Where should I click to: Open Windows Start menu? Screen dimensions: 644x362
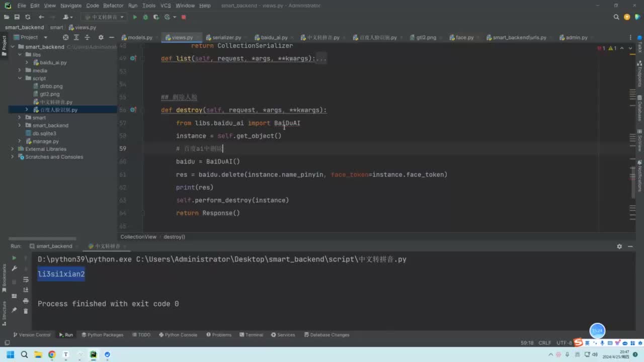click(x=10, y=354)
